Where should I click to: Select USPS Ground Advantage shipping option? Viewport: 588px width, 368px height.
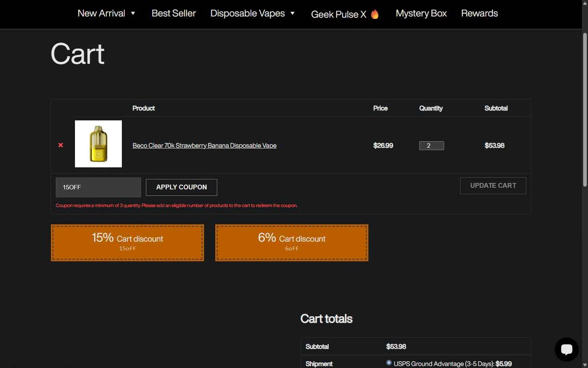389,363
